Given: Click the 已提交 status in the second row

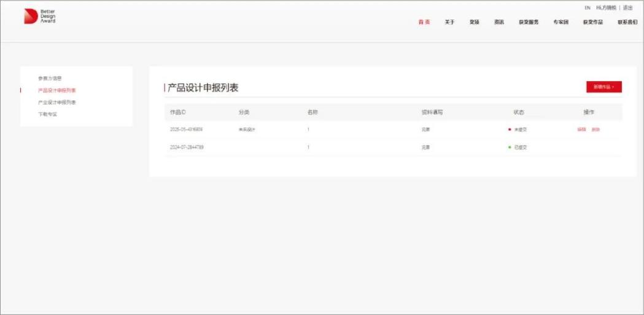Looking at the screenshot, I should (518, 147).
